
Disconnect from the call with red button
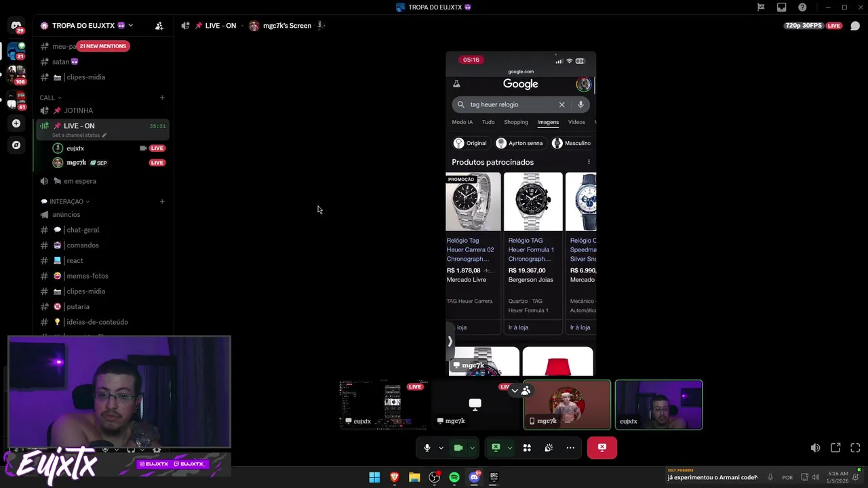pyautogui.click(x=602, y=447)
